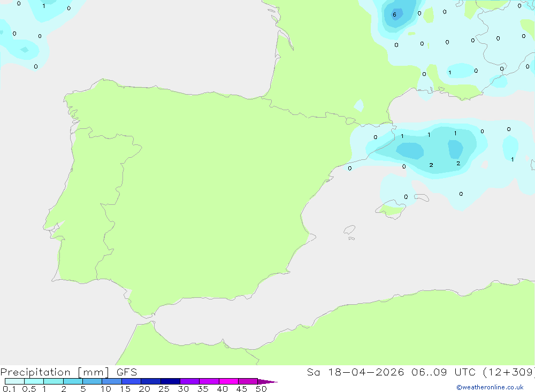Screen dimensions: 535x392
Task: Click the 0.5–1 mm legend color swatch
Action: (x=34, y=381)
